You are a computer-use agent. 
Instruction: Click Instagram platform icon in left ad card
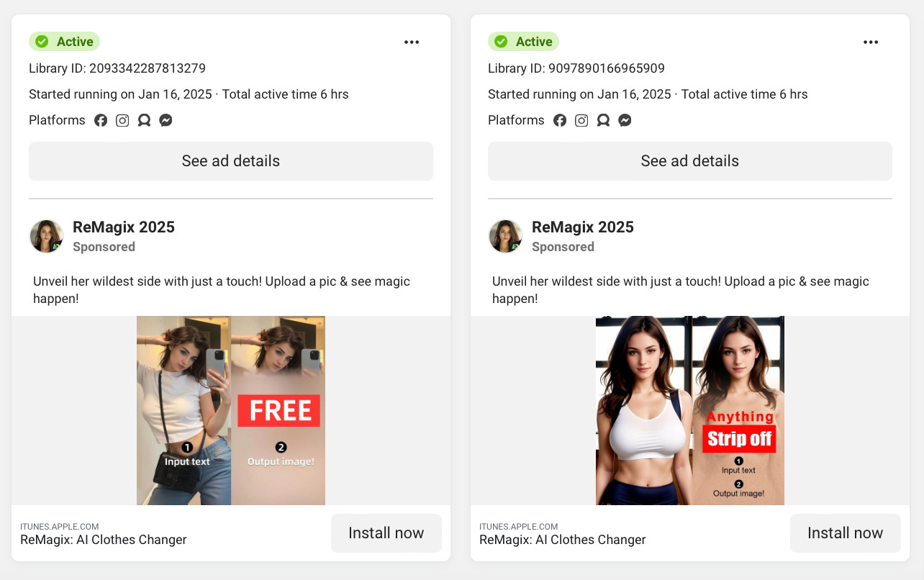122,121
